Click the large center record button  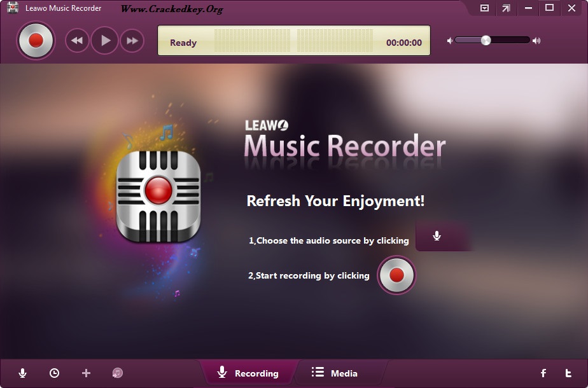pyautogui.click(x=396, y=275)
